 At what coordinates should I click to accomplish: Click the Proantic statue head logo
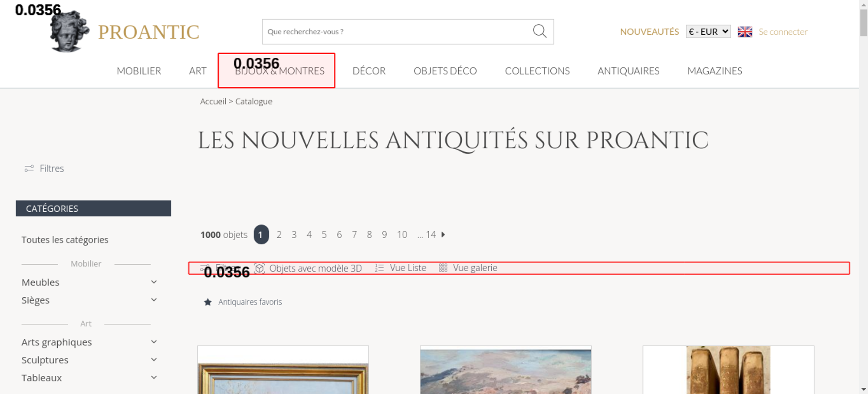coord(69,32)
